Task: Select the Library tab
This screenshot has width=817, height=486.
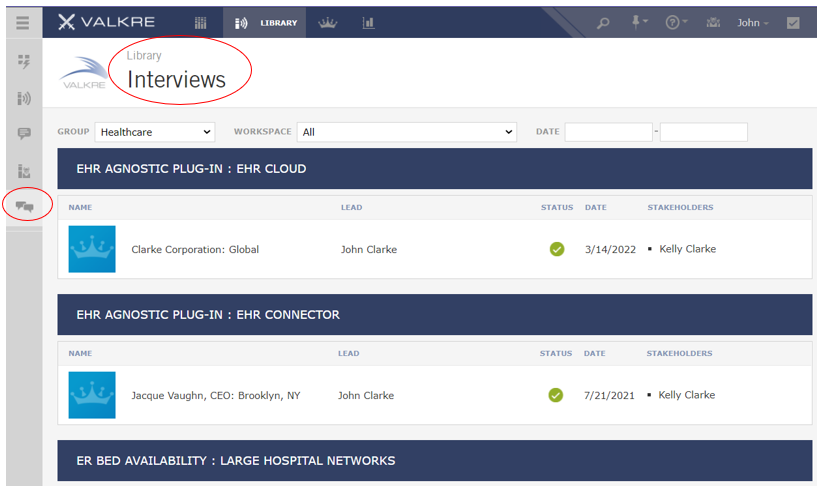Action: click(x=265, y=22)
